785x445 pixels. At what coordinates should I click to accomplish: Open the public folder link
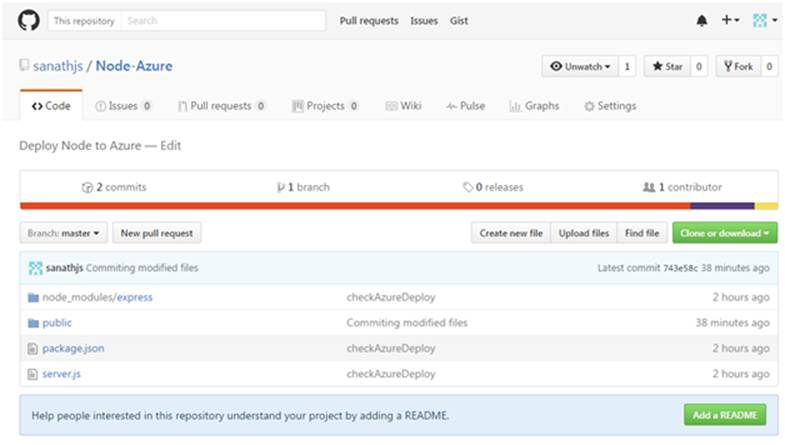click(x=57, y=323)
